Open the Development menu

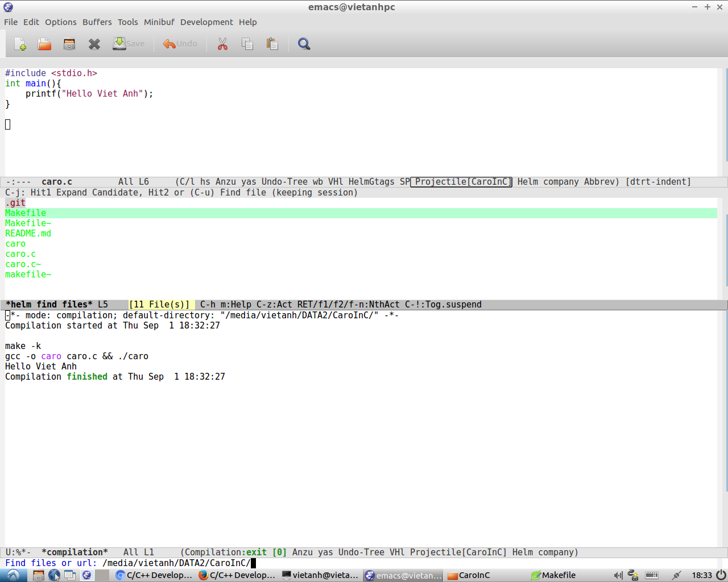pyautogui.click(x=206, y=22)
